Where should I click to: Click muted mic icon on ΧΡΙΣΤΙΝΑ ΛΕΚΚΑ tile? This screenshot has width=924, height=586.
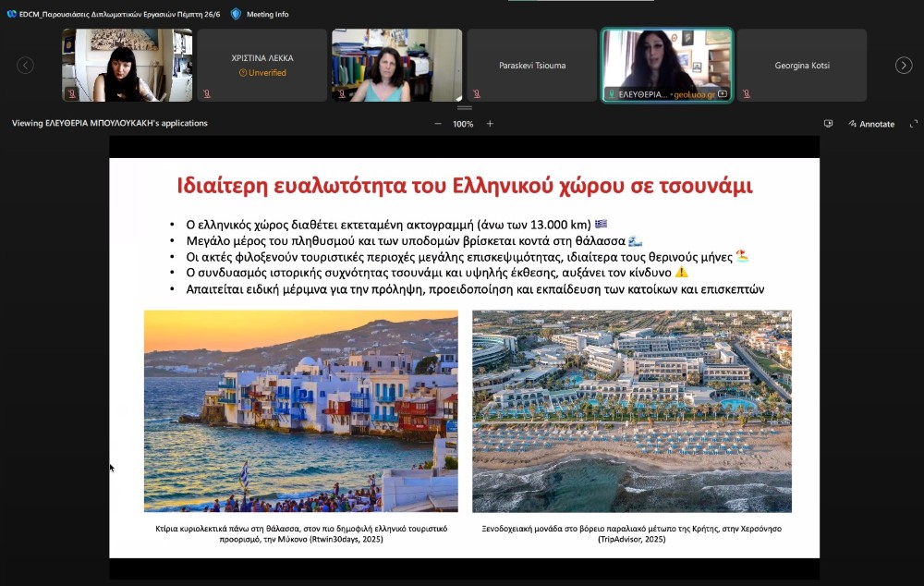click(207, 93)
